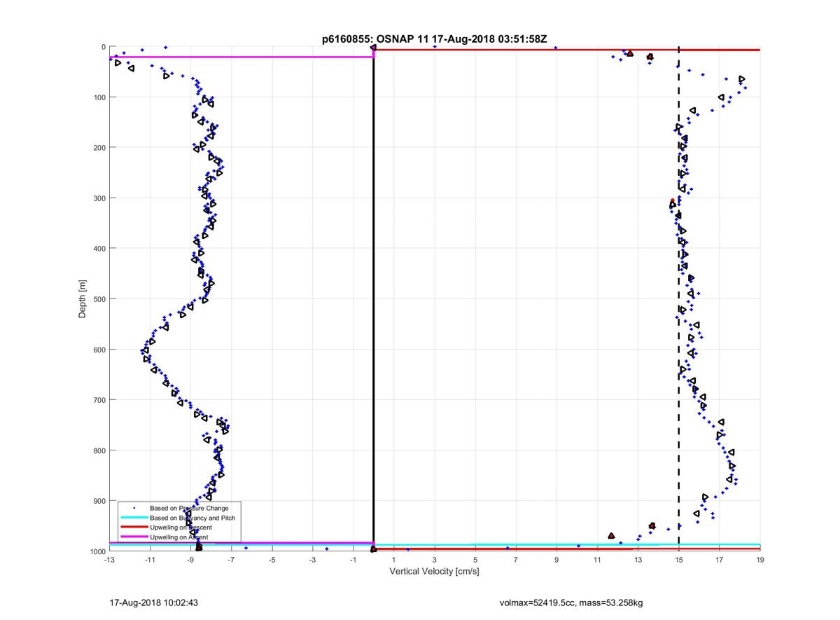Click y-axis tick label 200
The height and width of the screenshot is (620, 840).
(x=98, y=148)
